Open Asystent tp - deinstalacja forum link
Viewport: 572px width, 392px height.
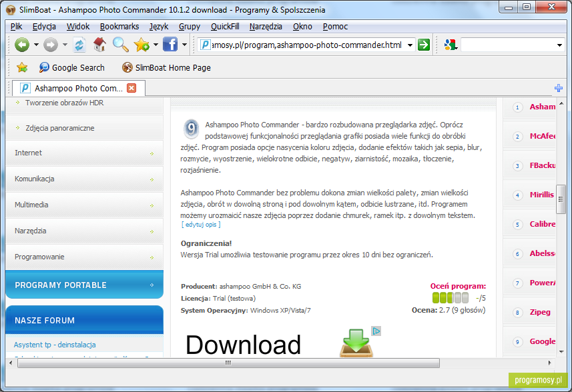(55, 345)
